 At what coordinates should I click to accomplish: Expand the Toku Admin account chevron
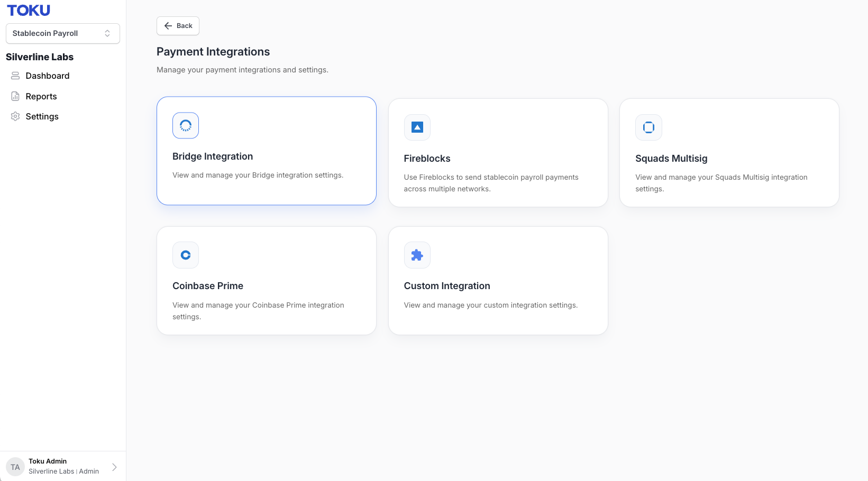pyautogui.click(x=114, y=467)
